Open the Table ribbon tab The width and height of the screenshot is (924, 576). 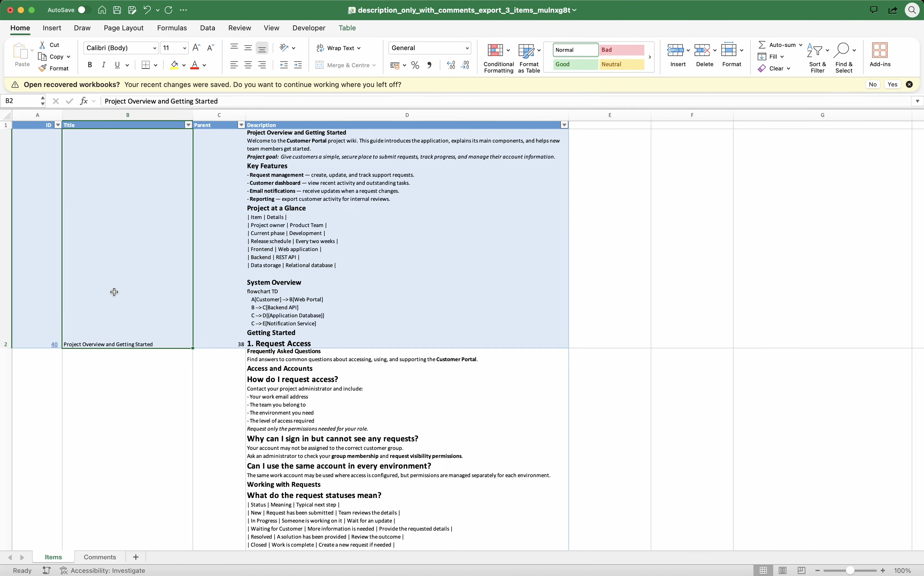347,28
